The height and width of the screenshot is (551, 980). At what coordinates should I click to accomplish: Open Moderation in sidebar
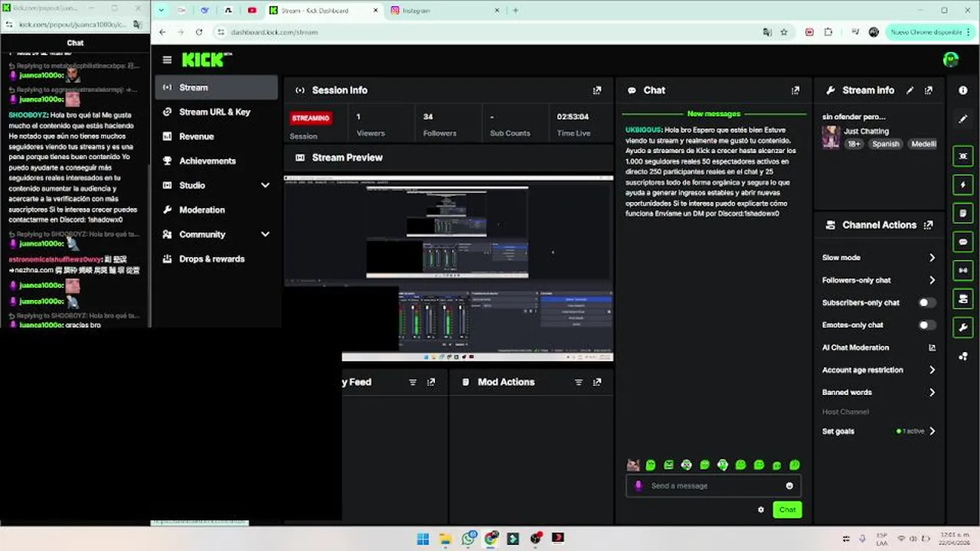click(216, 210)
